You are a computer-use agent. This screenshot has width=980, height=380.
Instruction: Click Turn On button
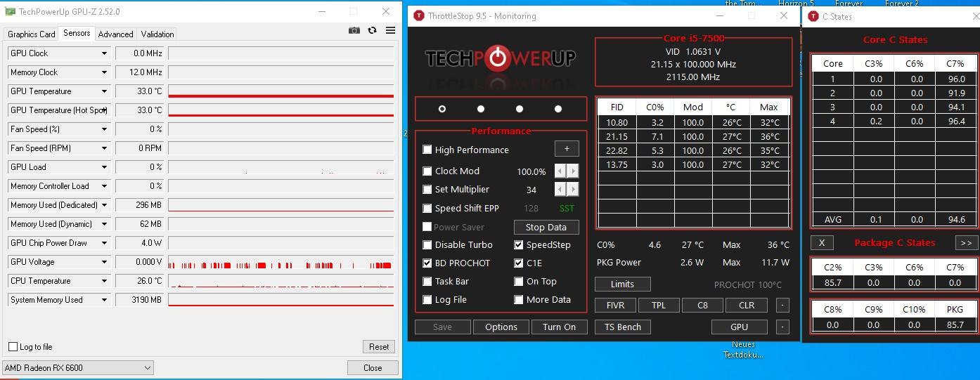[559, 327]
